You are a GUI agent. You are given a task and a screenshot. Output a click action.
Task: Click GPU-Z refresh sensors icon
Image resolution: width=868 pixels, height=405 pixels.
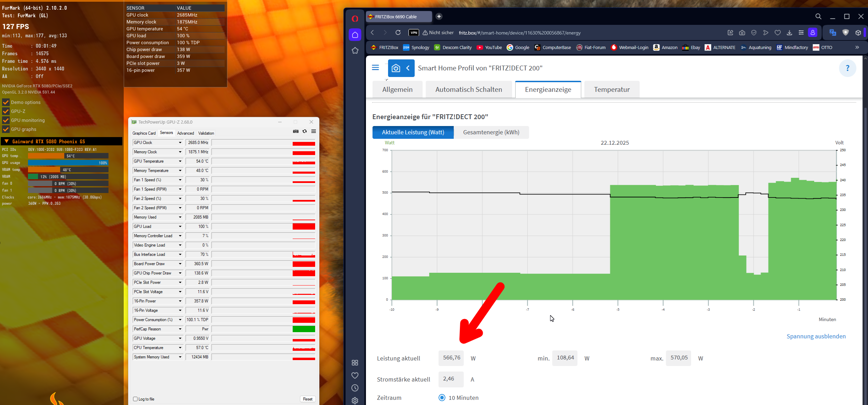304,131
